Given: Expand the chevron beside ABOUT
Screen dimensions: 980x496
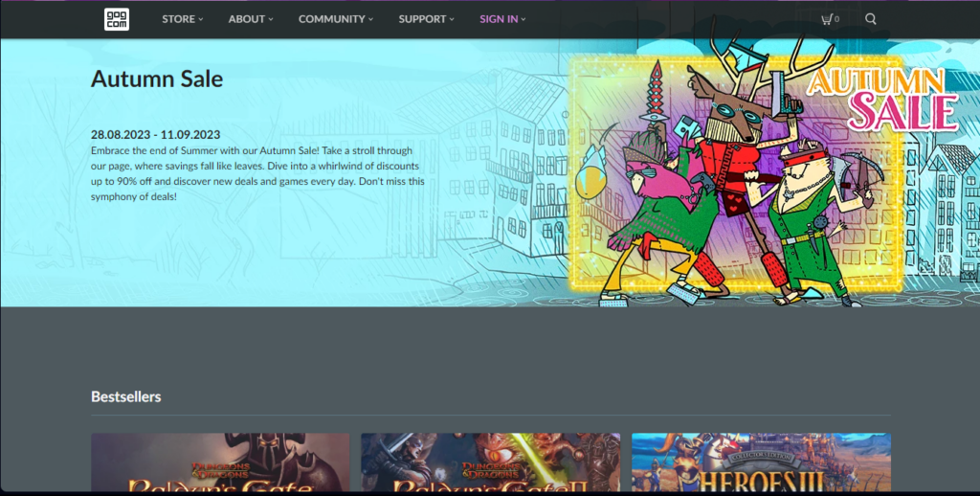Looking at the screenshot, I should tap(271, 19).
